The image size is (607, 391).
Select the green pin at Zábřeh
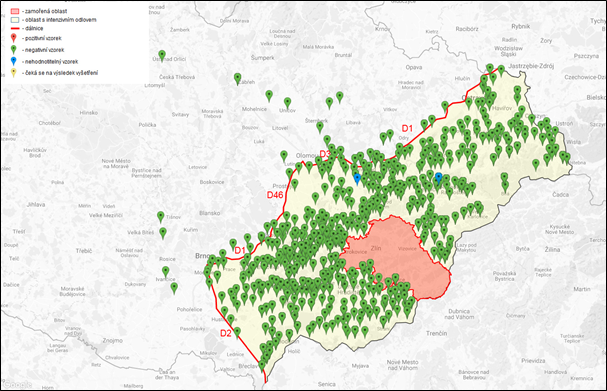click(238, 79)
